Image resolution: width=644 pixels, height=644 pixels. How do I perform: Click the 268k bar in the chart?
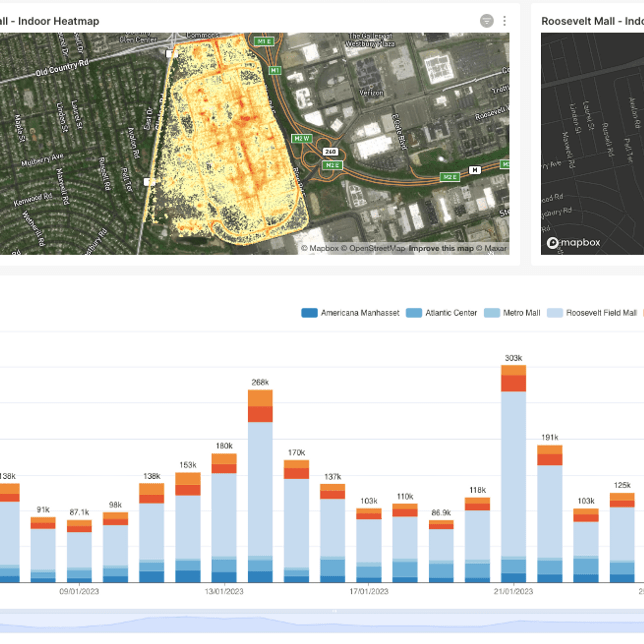point(260,486)
